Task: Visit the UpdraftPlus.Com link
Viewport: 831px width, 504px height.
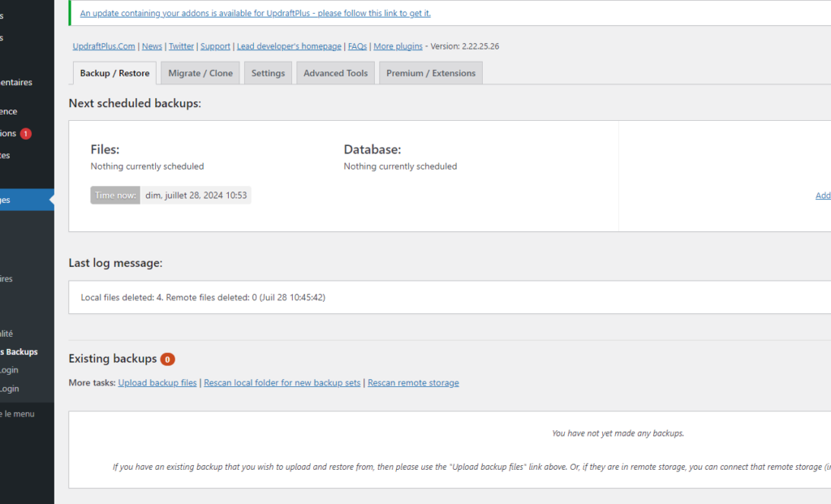Action: (x=104, y=46)
